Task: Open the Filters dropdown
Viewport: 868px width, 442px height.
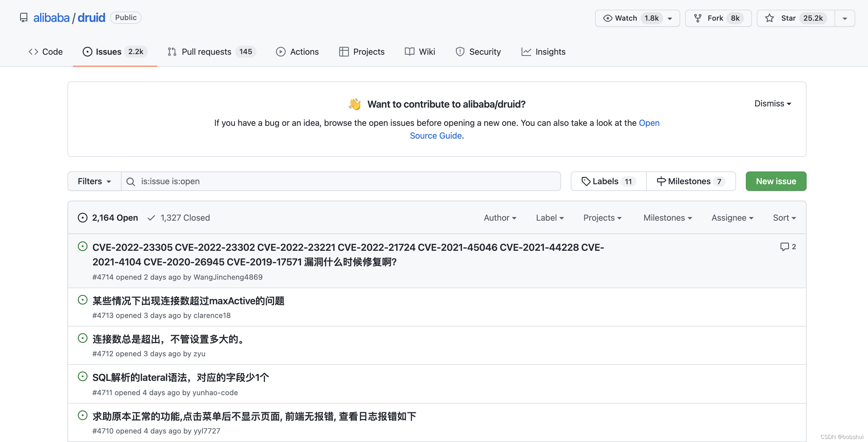Action: pos(94,181)
